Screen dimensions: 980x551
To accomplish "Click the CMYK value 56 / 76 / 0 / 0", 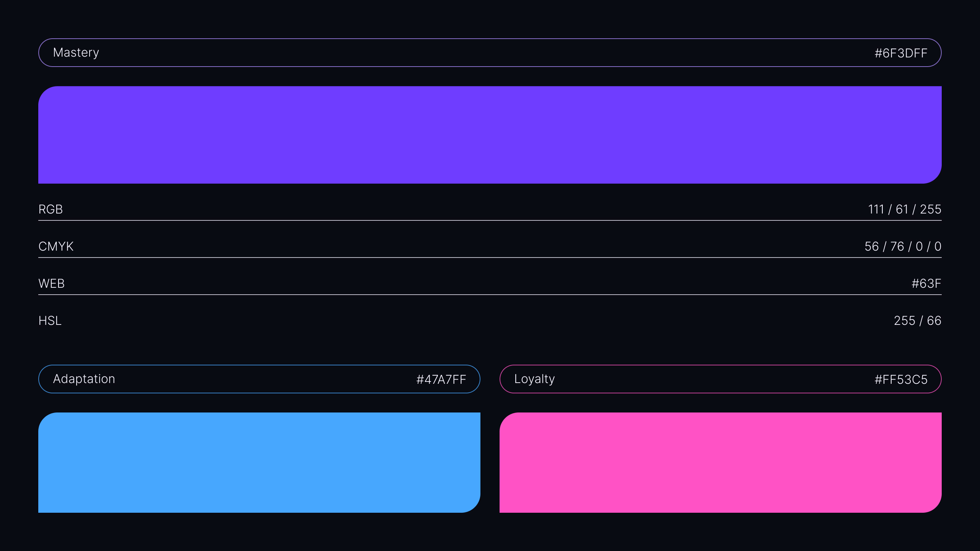I will (x=903, y=246).
